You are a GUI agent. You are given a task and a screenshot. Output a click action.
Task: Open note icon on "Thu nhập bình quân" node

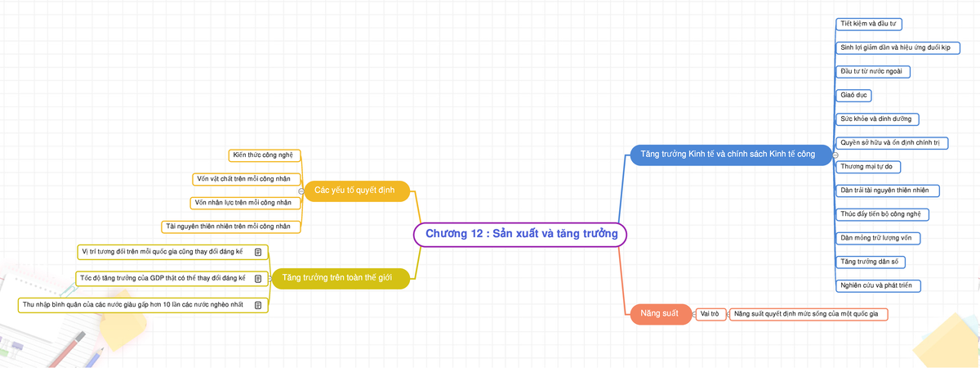point(258,305)
